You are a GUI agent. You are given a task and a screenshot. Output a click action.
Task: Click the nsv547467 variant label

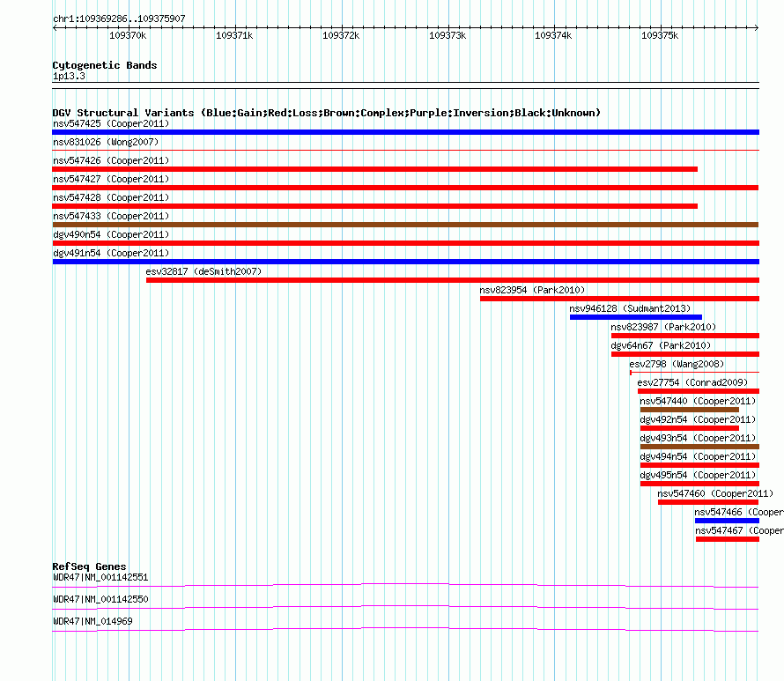tap(739, 530)
